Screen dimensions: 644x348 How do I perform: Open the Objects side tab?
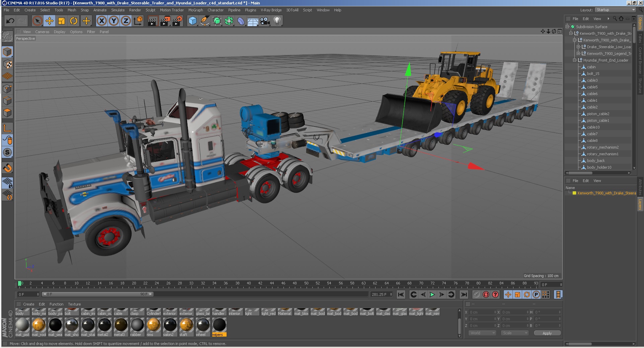[x=640, y=23]
